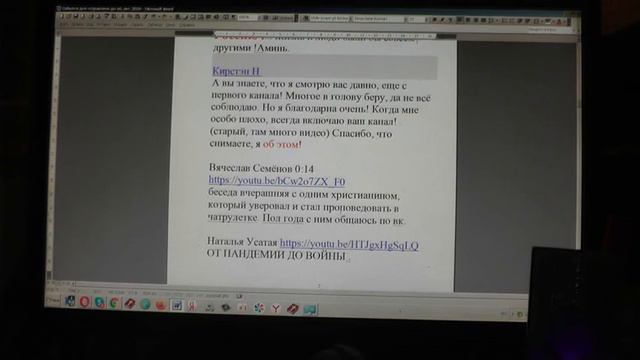640x360 pixels.
Task: Select the active Word taskbar button
Action: point(177,305)
